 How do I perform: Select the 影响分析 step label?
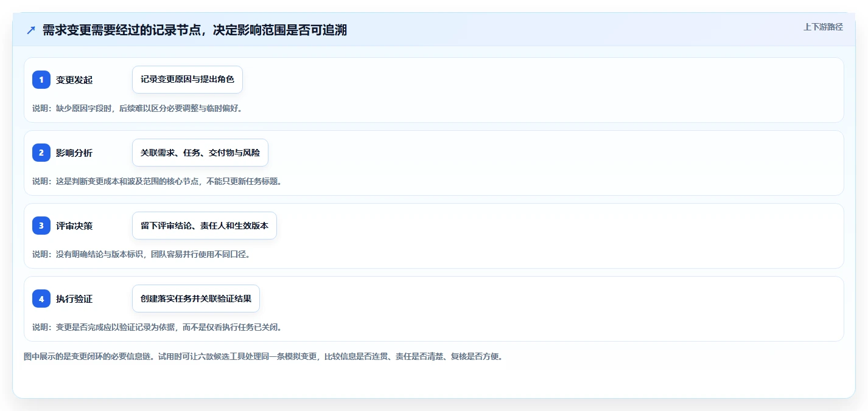[x=74, y=153]
